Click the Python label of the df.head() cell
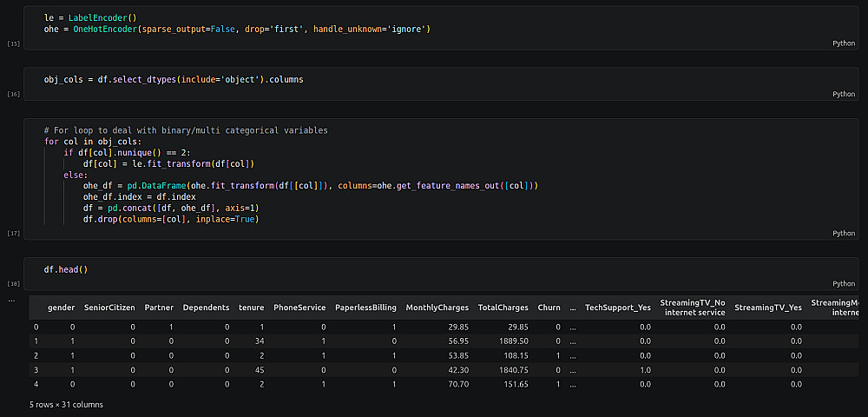The width and height of the screenshot is (868, 417). pyautogui.click(x=843, y=283)
